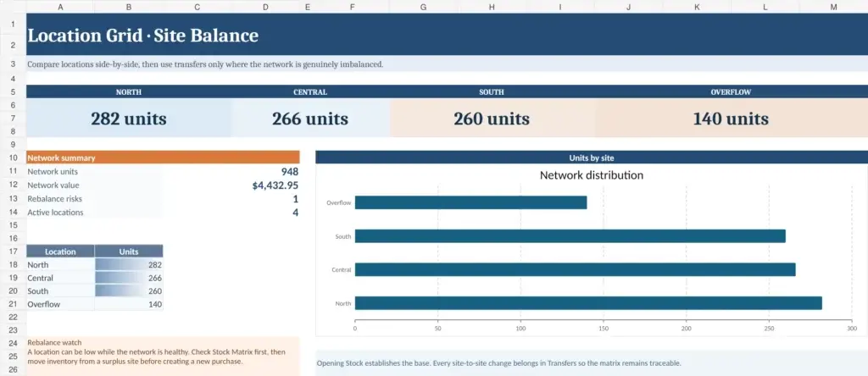868x376 pixels.
Task: Click the 260 units South card
Action: pyautogui.click(x=492, y=119)
